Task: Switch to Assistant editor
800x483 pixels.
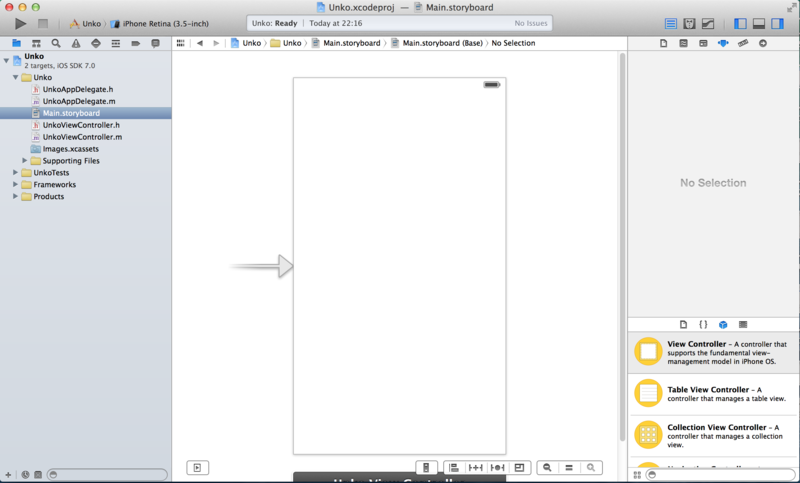Action: [x=689, y=23]
